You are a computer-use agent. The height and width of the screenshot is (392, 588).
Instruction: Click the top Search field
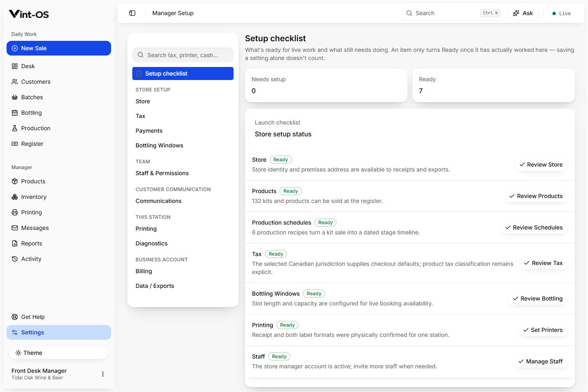click(x=453, y=13)
